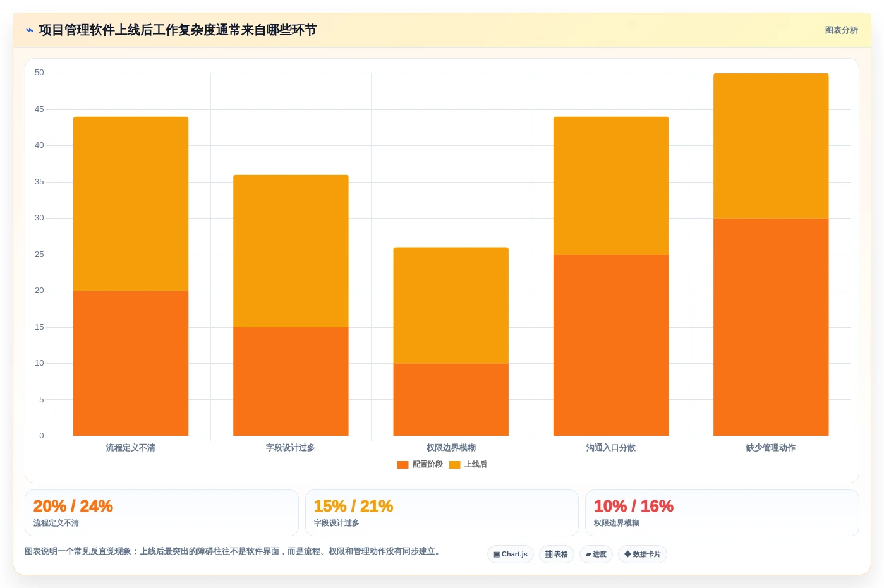Click the x-axis label 缺少管理动作
This screenshot has height=588, width=884.
point(771,448)
